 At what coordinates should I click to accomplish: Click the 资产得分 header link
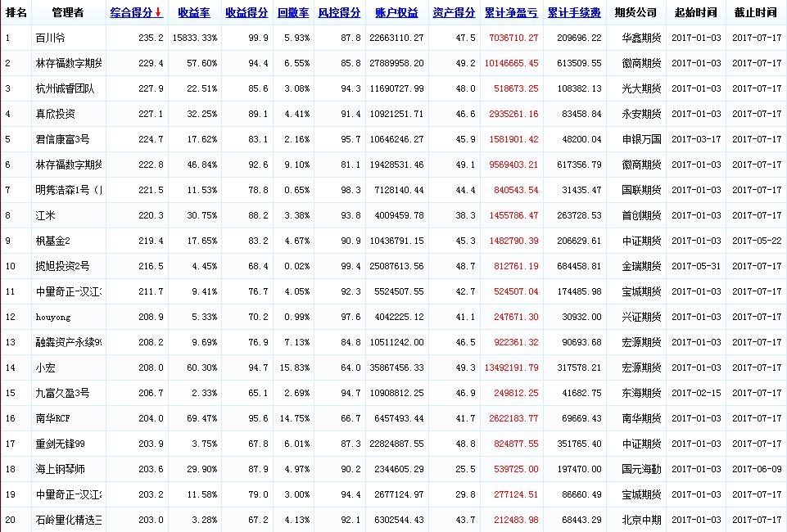(454, 12)
